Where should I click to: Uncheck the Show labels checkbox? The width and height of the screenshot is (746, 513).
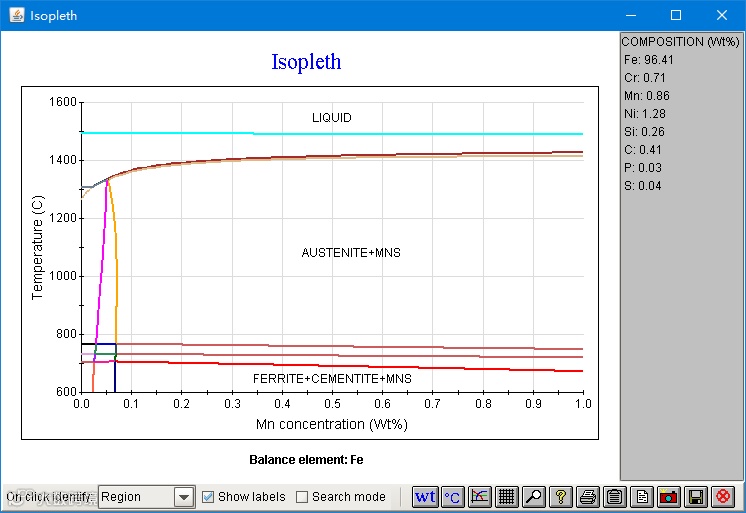click(x=208, y=497)
